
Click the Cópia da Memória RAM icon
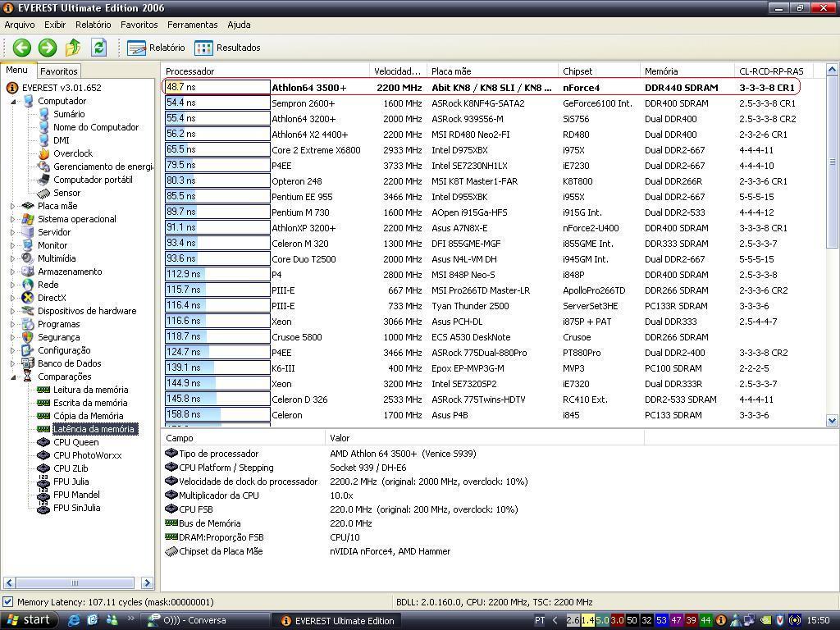point(44,416)
